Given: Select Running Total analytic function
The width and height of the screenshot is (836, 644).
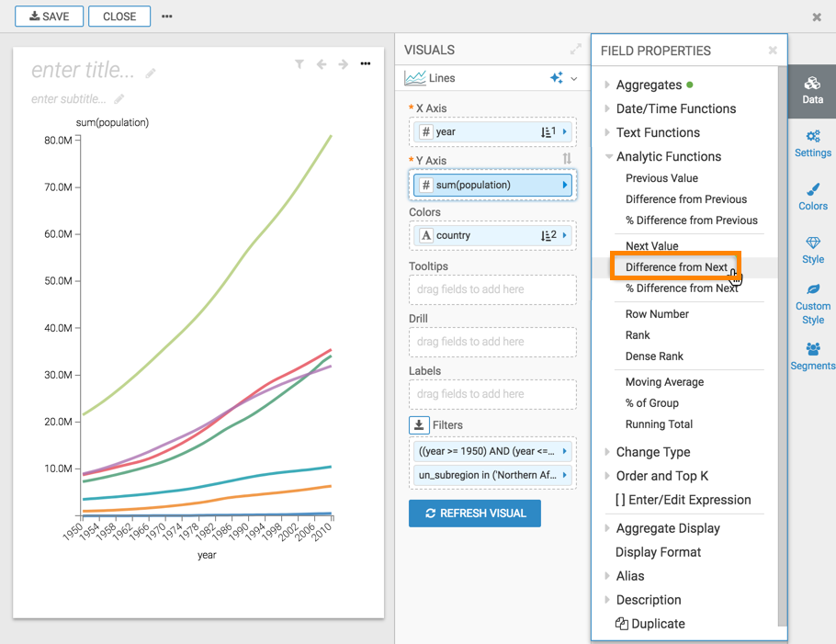Looking at the screenshot, I should 659,424.
